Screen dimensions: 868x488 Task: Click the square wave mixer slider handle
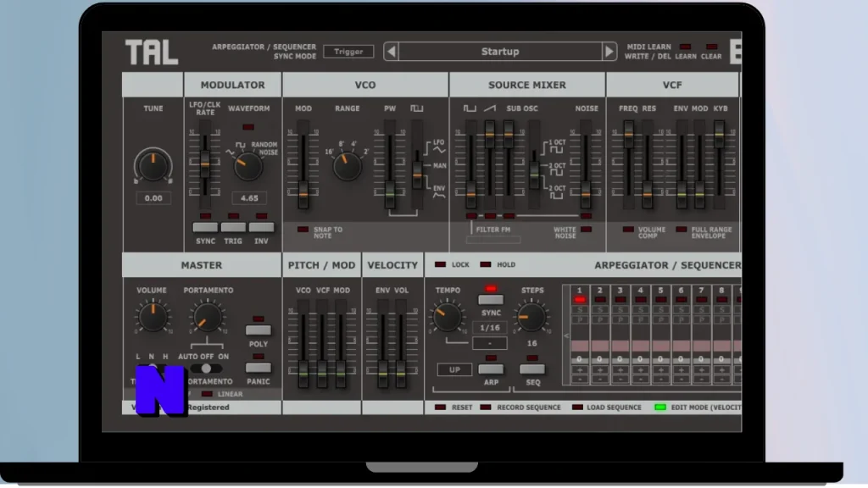click(470, 195)
